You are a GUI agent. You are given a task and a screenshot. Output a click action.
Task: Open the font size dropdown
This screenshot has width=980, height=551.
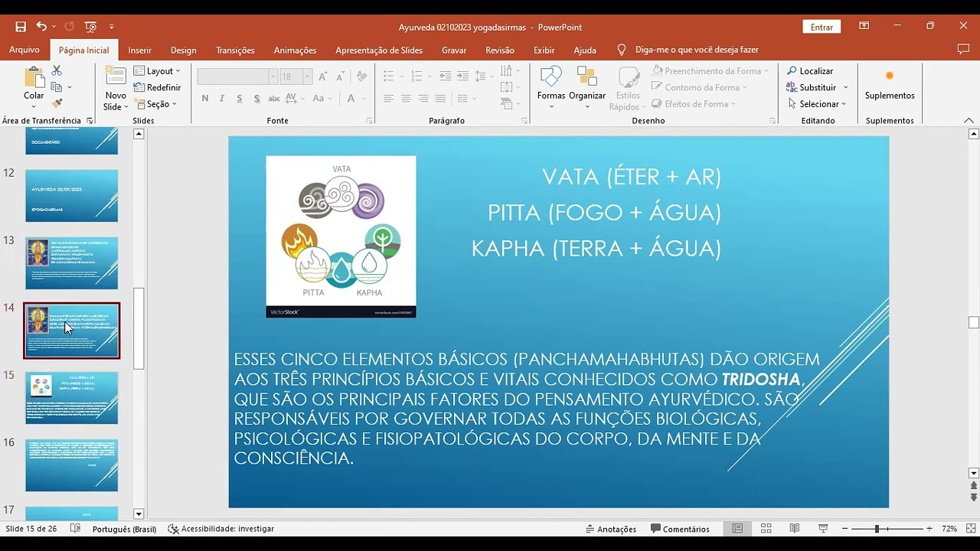pyautogui.click(x=307, y=77)
